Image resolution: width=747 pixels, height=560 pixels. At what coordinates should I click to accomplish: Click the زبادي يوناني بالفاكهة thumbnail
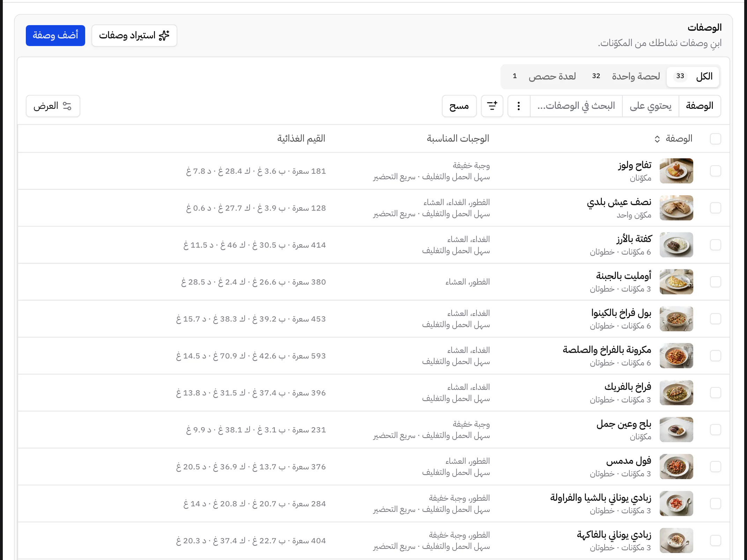tap(676, 541)
